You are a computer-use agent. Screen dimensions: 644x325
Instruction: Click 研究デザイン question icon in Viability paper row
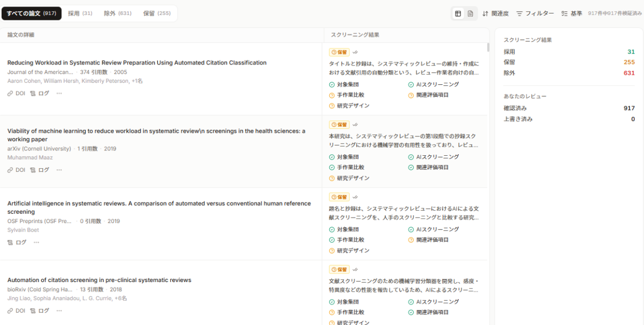[332, 178]
